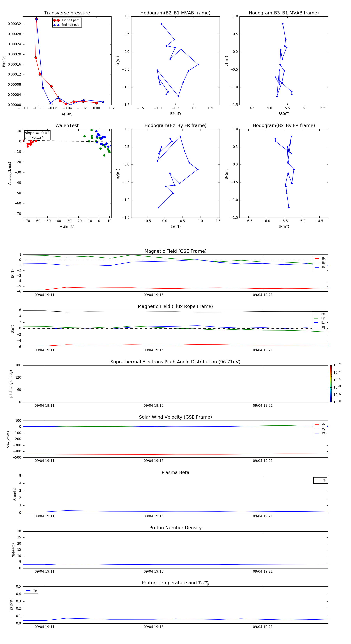This screenshot has width=351, height=644.
Task: Click the 'Bz(nT)' x-axis label
Action: (175, 227)
